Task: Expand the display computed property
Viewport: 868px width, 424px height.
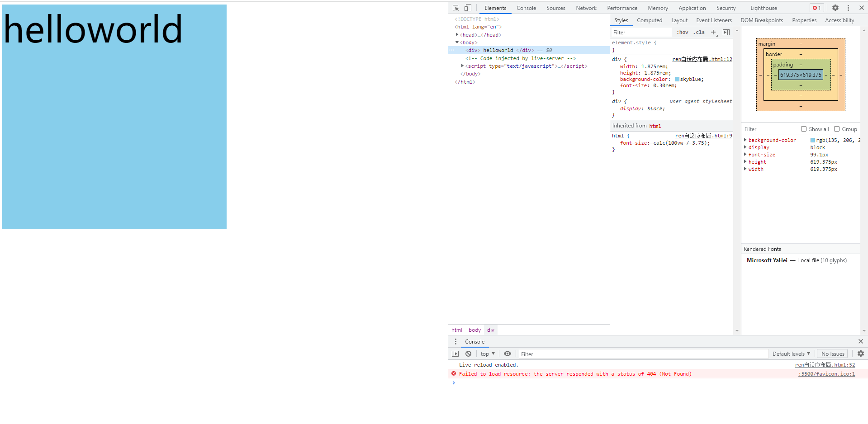Action: pyautogui.click(x=745, y=147)
